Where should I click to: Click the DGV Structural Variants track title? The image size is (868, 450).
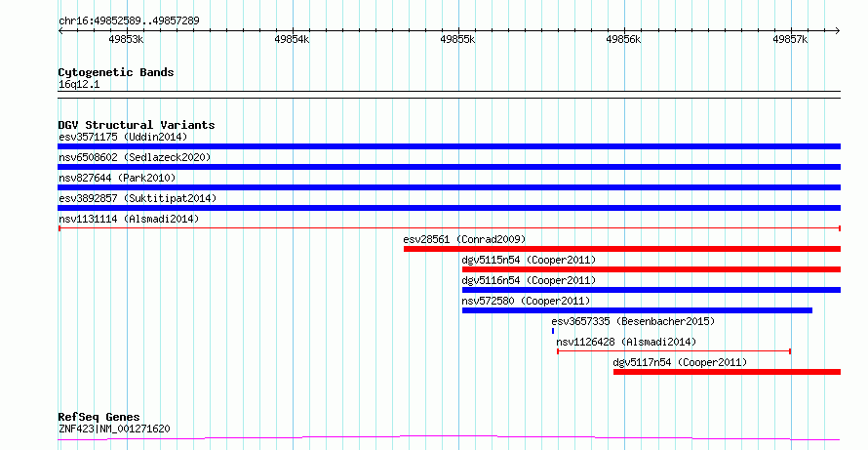pyautogui.click(x=137, y=125)
